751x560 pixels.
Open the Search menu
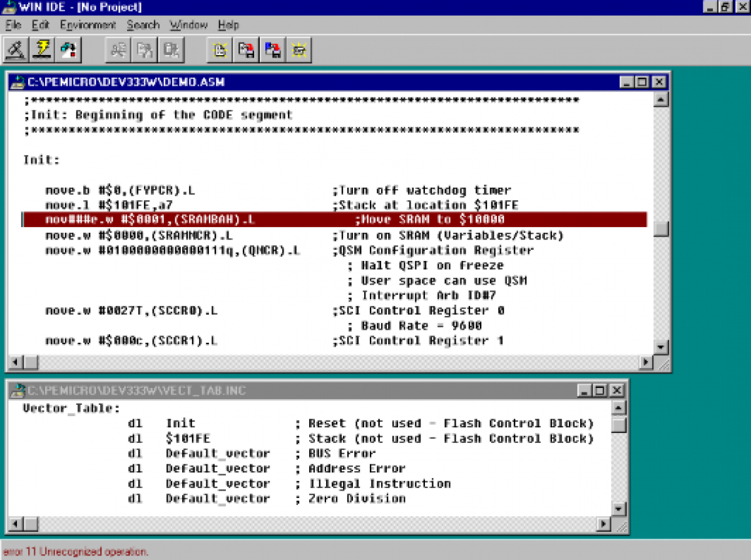pyautogui.click(x=143, y=25)
